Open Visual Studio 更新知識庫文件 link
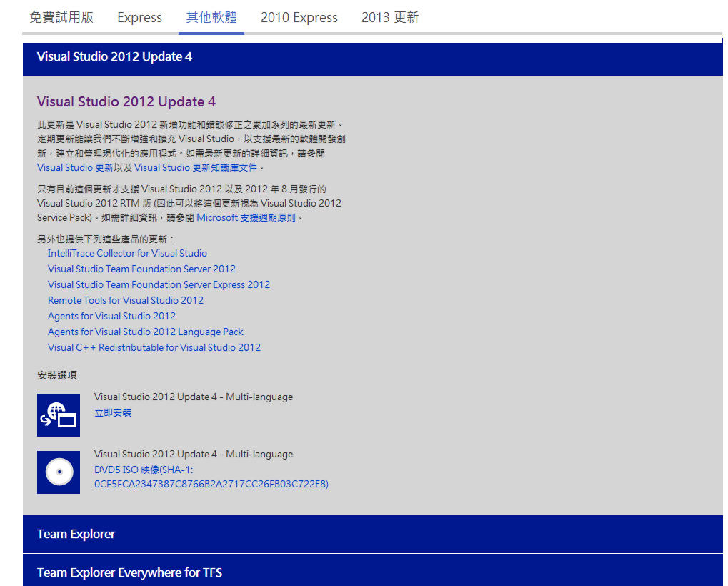 (x=196, y=168)
